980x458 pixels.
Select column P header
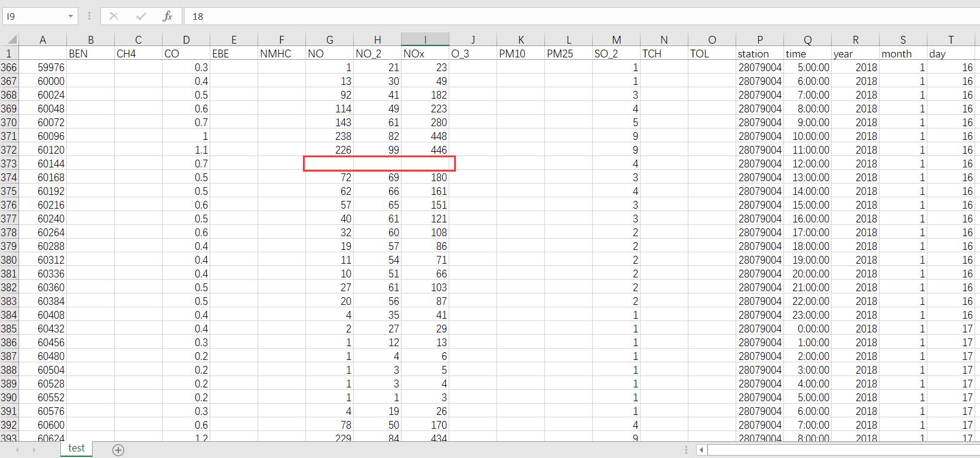coord(759,40)
